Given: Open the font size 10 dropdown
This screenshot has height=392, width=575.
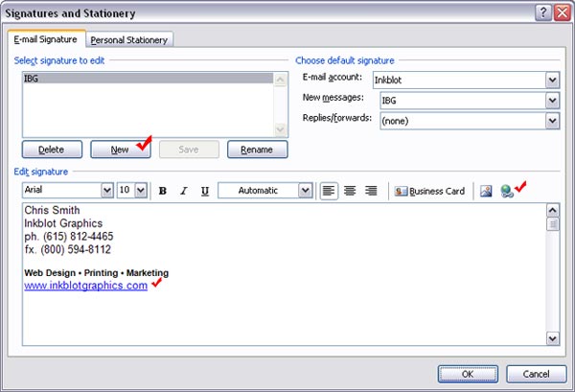Looking at the screenshot, I should coord(141,191).
